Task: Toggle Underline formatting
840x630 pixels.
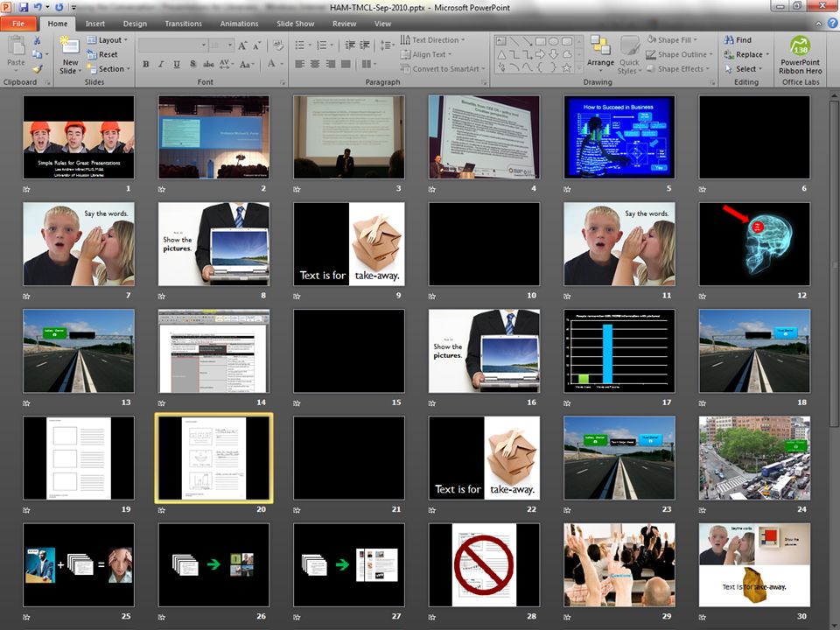Action: pyautogui.click(x=177, y=64)
